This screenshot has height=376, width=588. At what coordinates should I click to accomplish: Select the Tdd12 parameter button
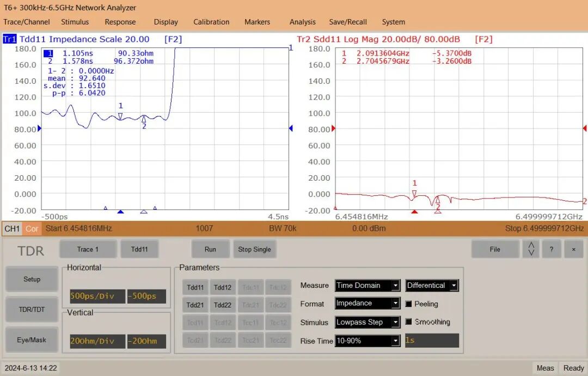(x=223, y=287)
